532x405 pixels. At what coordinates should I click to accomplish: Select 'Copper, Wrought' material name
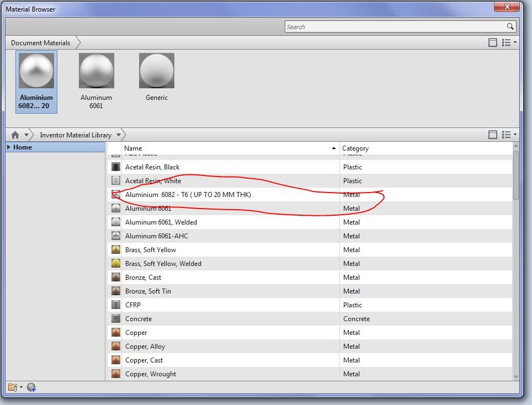click(151, 374)
